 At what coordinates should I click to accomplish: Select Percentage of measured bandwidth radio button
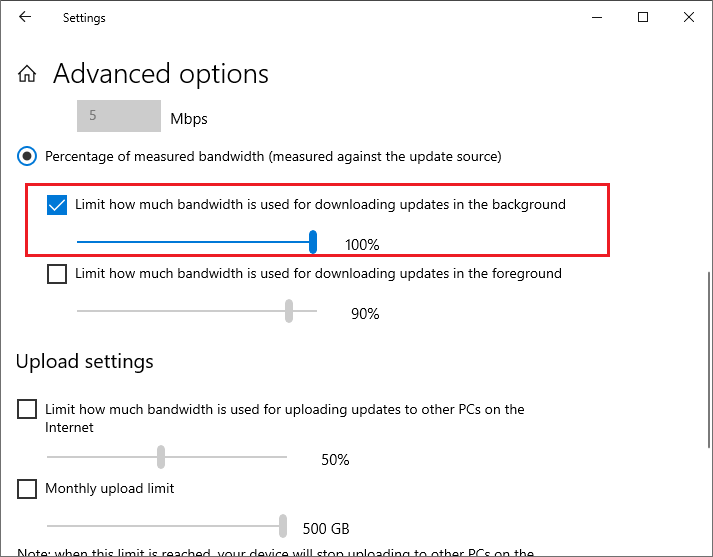[26, 156]
